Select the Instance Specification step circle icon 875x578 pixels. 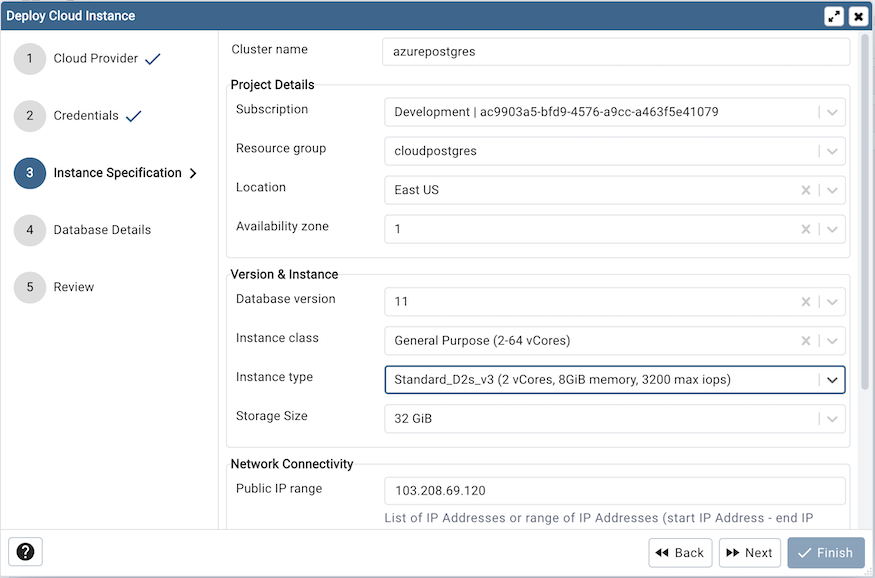point(29,173)
